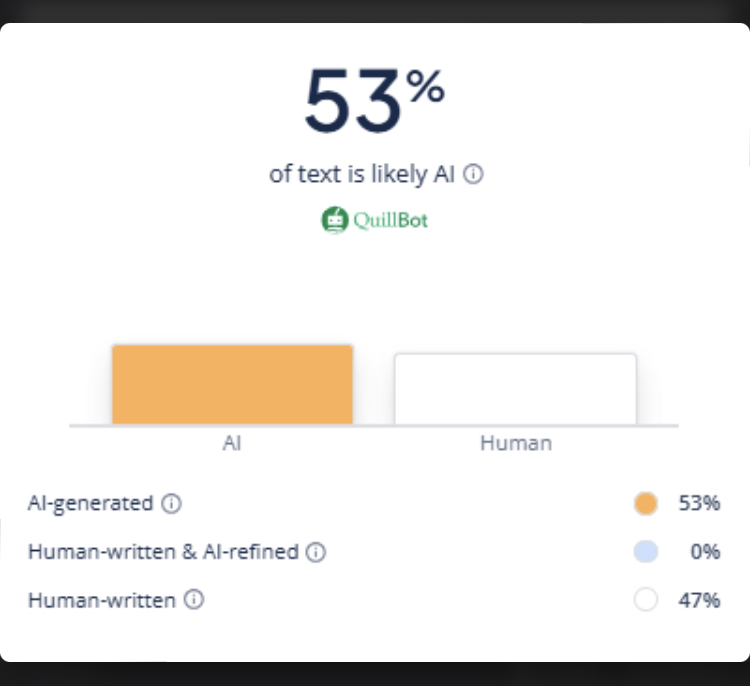Click the 'Human-written & AI-refined' legend label
Image resolution: width=750 pixels, height=686 pixels.
[163, 551]
